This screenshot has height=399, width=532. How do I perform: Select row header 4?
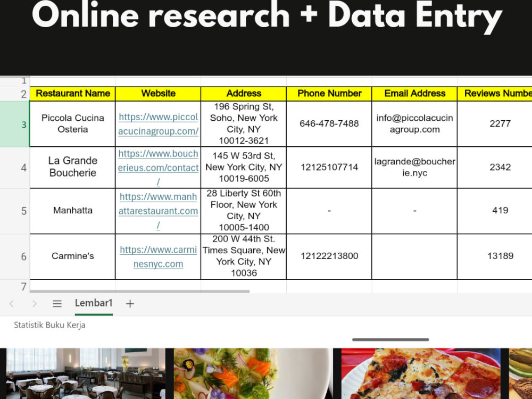15,168
